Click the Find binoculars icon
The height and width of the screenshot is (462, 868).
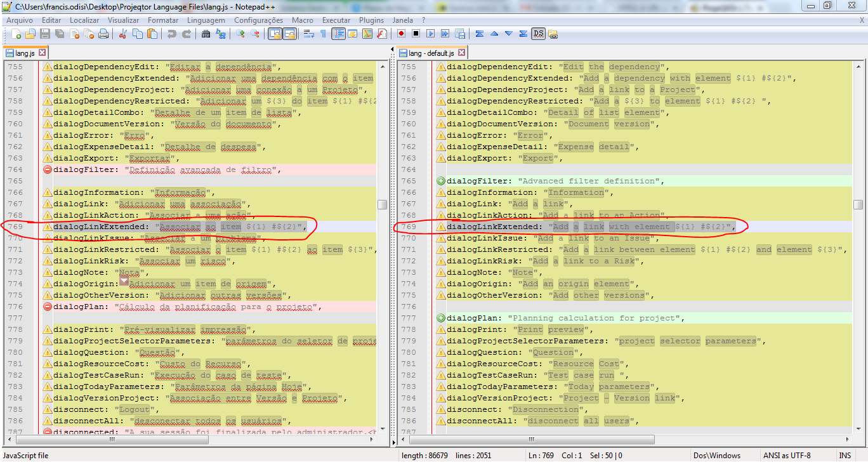(x=206, y=34)
